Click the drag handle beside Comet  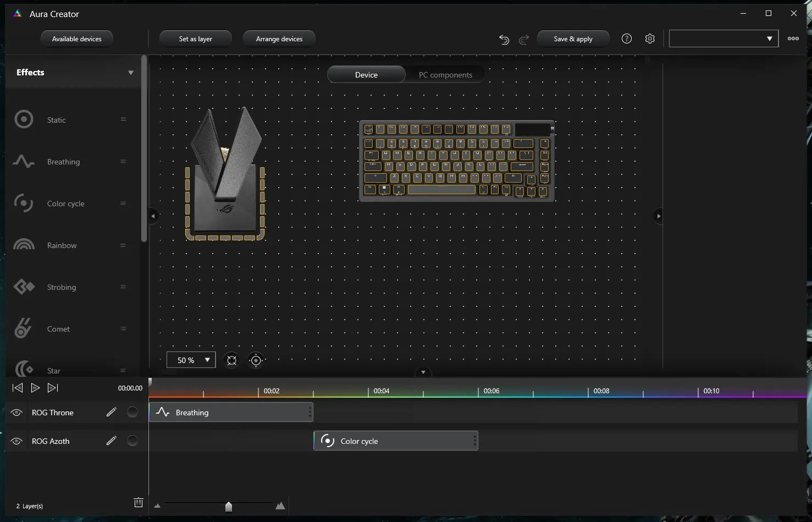tap(123, 328)
